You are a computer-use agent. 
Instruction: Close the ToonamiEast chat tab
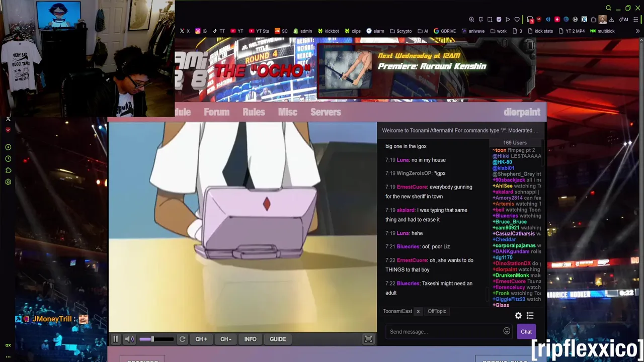(x=418, y=312)
